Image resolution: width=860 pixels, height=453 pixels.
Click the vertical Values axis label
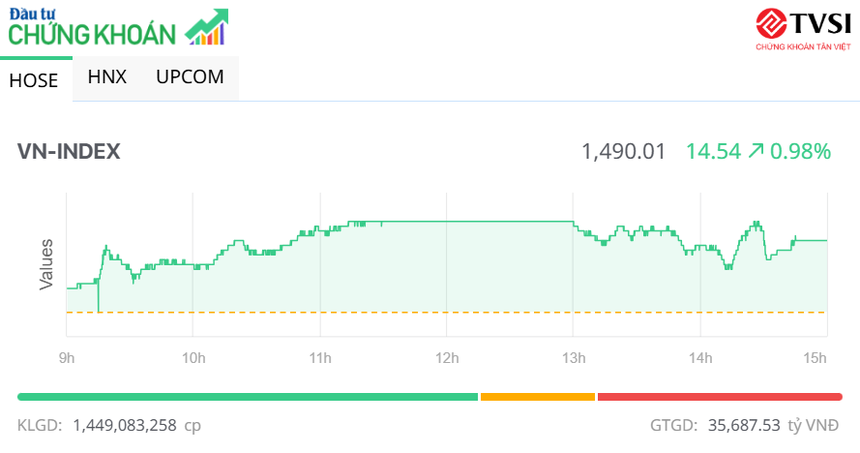(46, 265)
